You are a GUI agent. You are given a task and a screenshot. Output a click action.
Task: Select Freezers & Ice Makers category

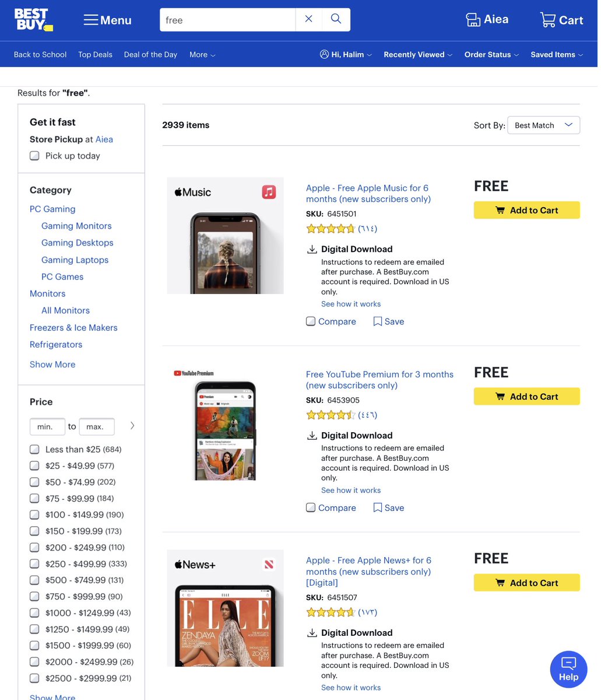73,328
